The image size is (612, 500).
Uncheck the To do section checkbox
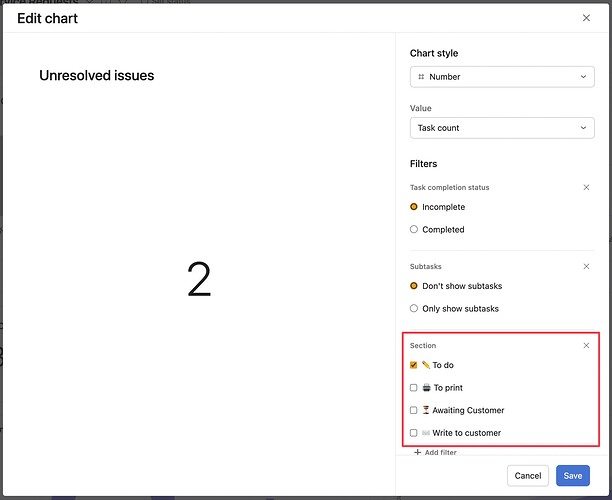[414, 365]
